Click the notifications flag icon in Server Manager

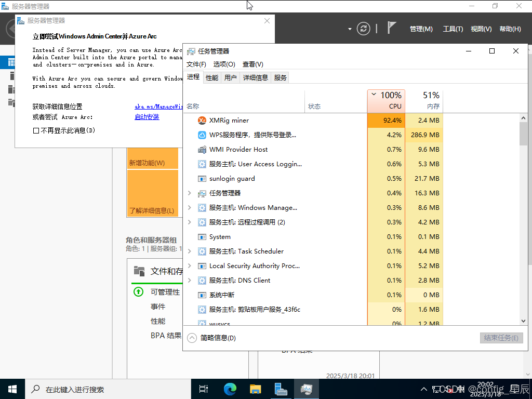(392, 28)
